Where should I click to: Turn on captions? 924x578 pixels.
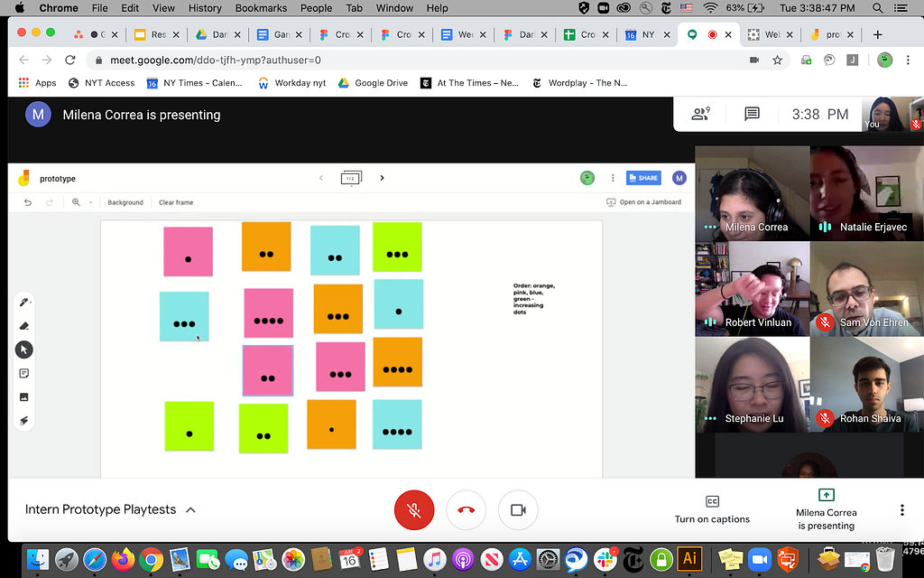tap(712, 510)
